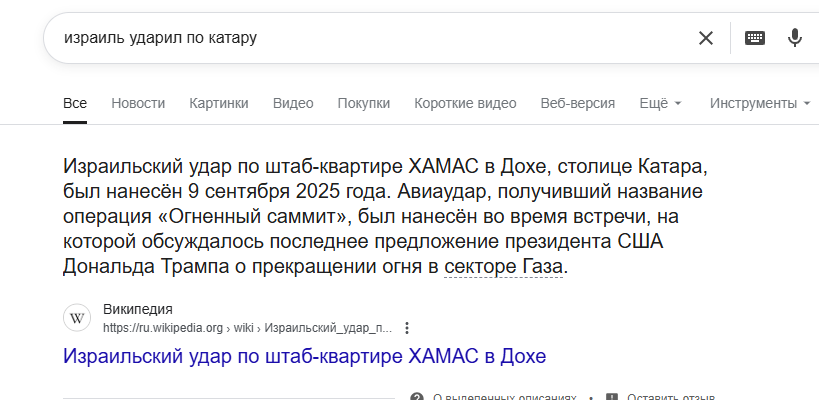
Task: Open the three-dot menu for the Wikipedia result
Action: [406, 327]
